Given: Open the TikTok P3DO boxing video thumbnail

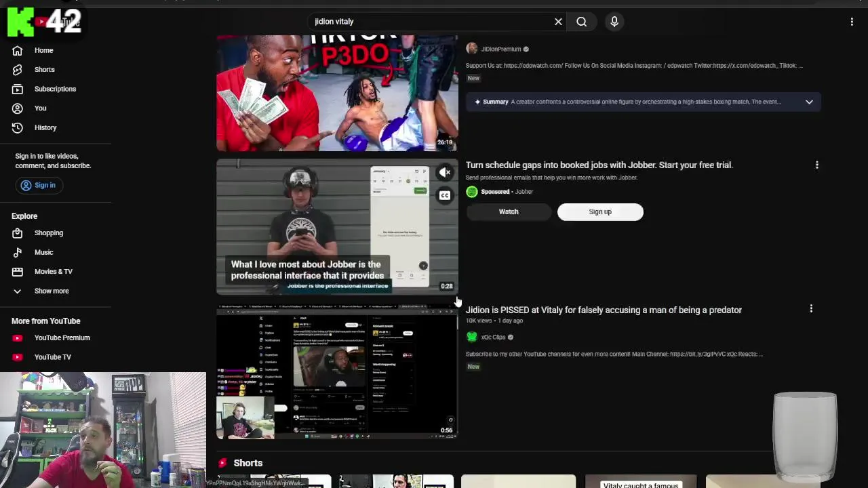Looking at the screenshot, I should point(337,93).
